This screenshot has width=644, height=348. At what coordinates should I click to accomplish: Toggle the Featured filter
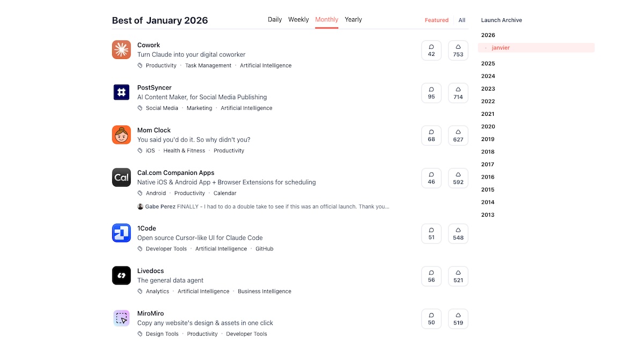[436, 20]
